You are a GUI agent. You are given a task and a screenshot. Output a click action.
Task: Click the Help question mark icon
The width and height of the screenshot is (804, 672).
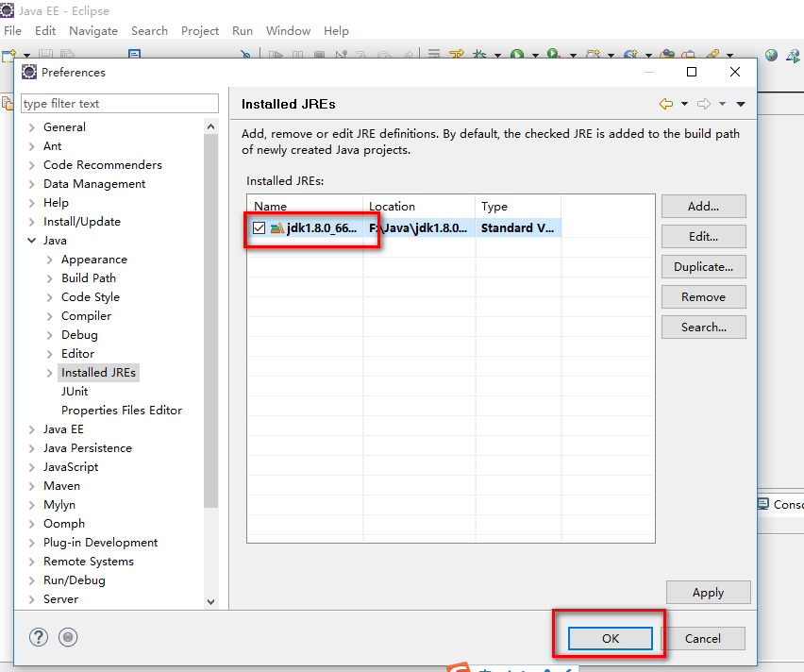39,637
